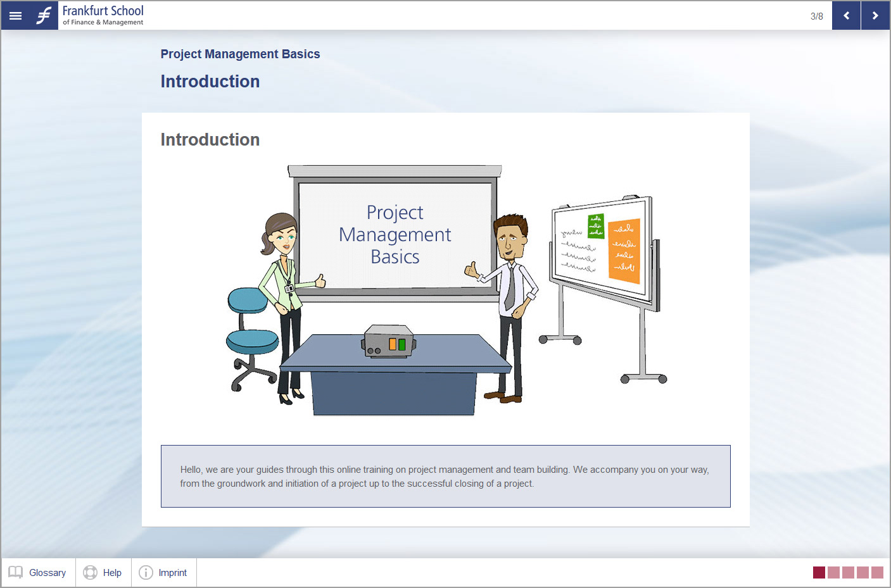Select the fourth progress square
The image size is (891, 588).
pos(863,572)
